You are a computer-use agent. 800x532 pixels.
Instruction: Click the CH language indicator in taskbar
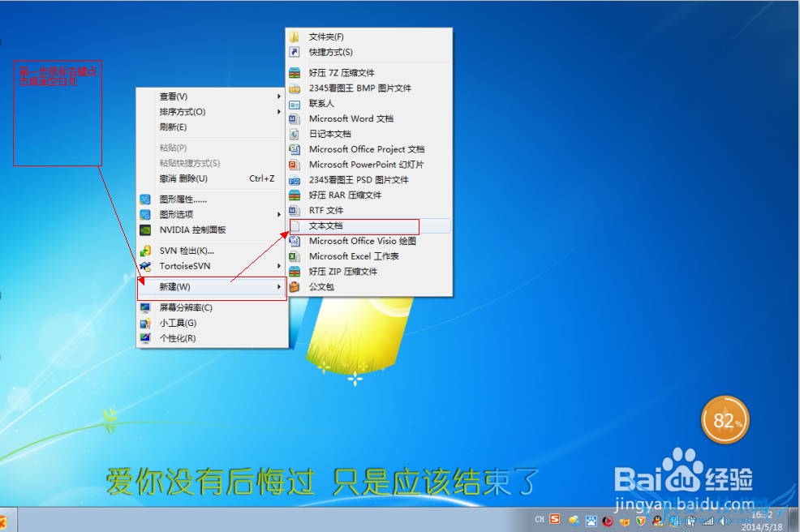540,519
